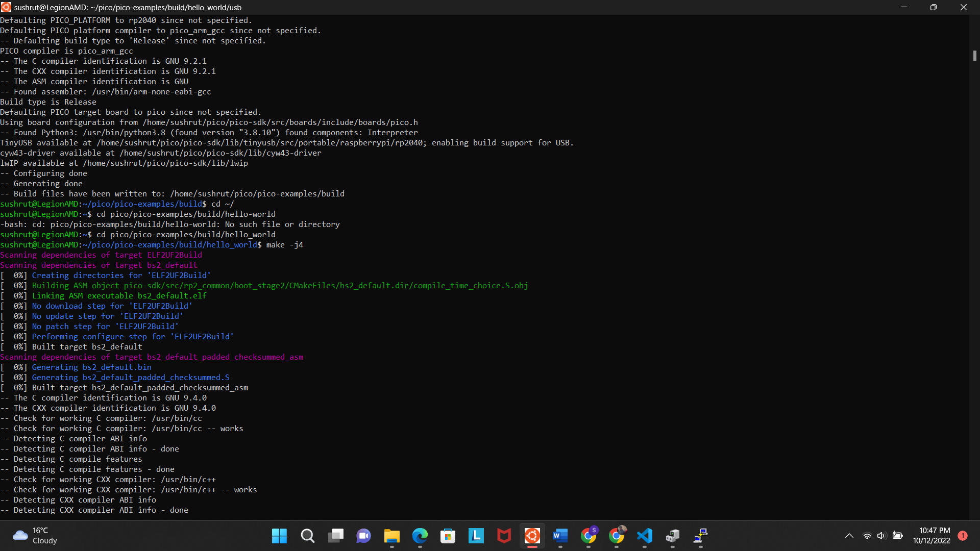Focus the running Ubuntu terminal window
Viewport: 980px width, 551px height.
[x=532, y=536]
